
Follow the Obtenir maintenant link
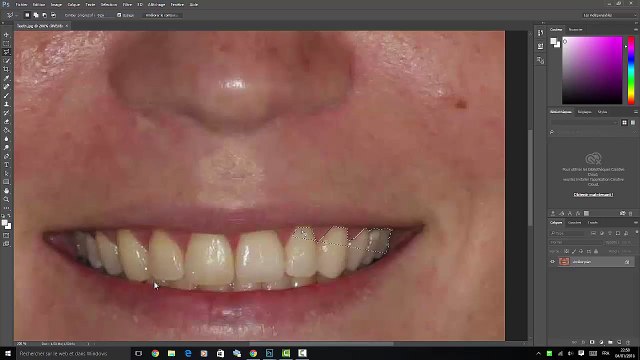[593, 195]
